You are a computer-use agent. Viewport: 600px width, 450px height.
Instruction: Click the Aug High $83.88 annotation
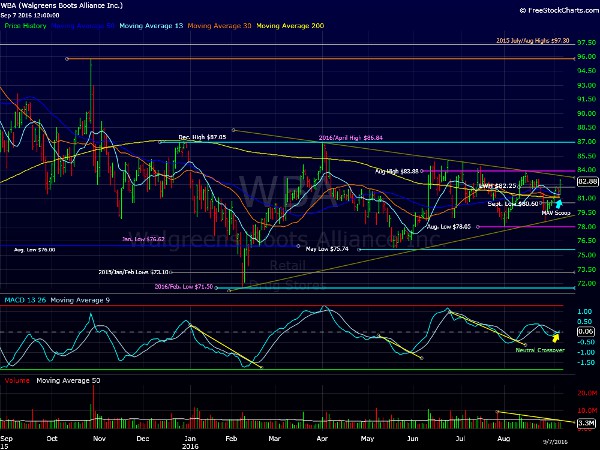coord(397,171)
